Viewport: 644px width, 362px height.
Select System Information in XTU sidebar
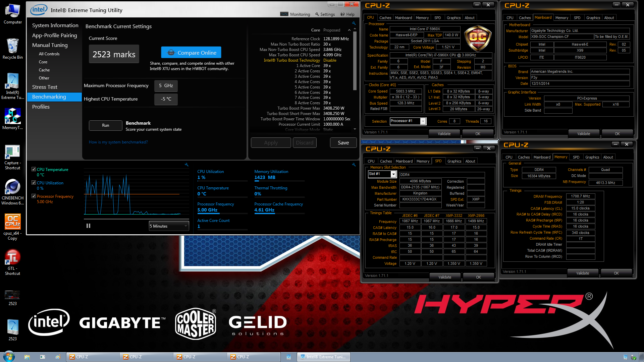pos(55,25)
